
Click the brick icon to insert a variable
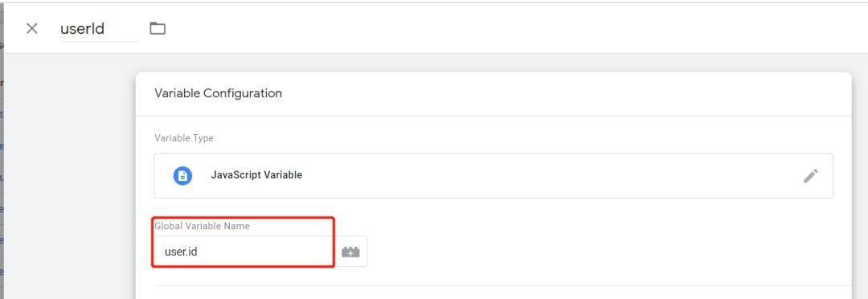[x=350, y=252]
